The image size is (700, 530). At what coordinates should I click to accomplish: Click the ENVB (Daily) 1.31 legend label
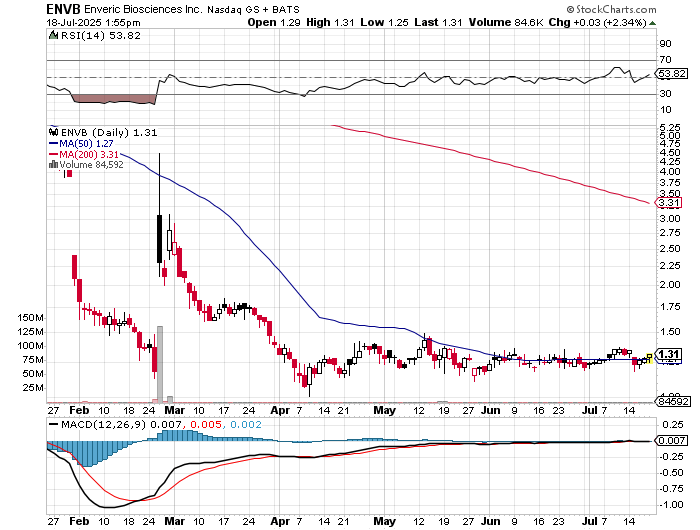point(109,132)
